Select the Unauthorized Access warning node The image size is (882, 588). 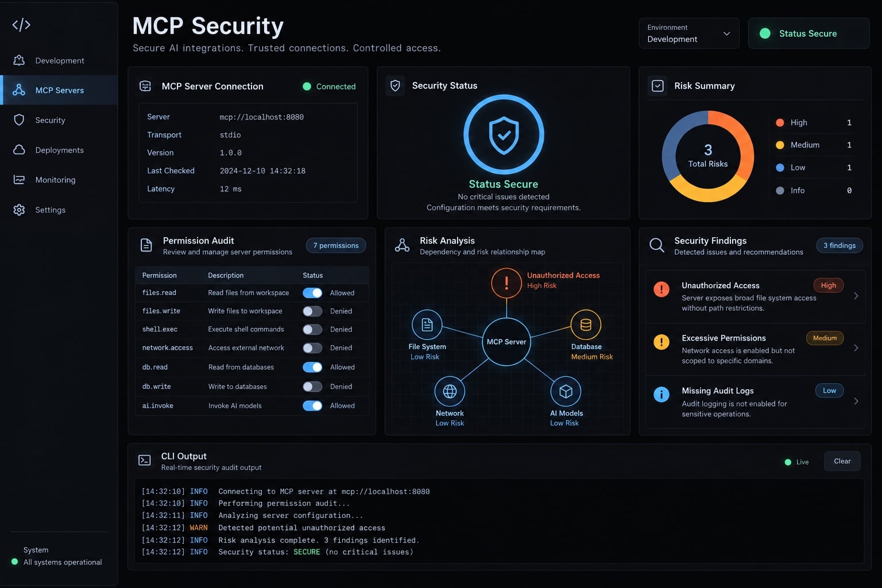pos(506,283)
